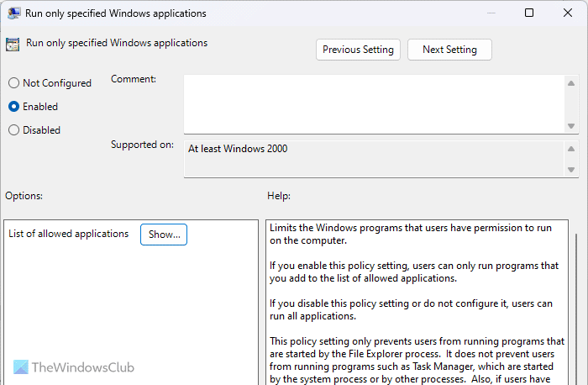Close the policy settings window

coord(568,13)
